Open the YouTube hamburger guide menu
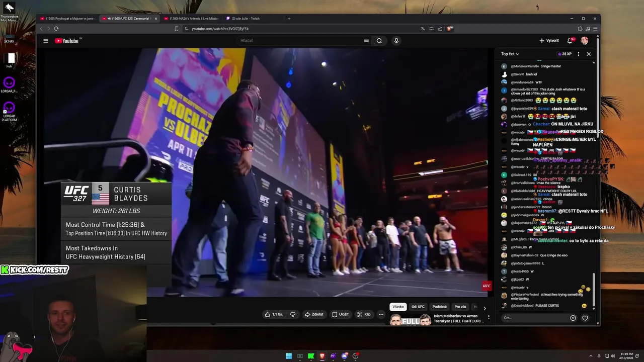The width and height of the screenshot is (644, 362). [46, 41]
